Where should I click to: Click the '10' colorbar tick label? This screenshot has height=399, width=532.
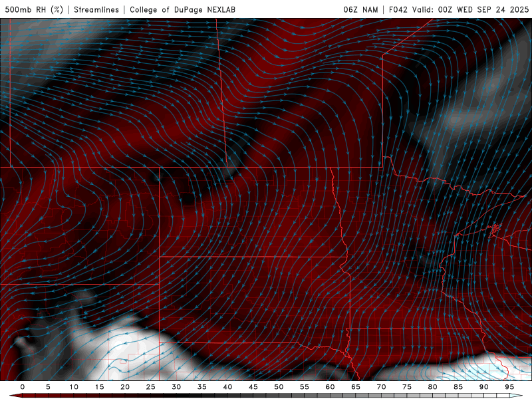(74, 387)
